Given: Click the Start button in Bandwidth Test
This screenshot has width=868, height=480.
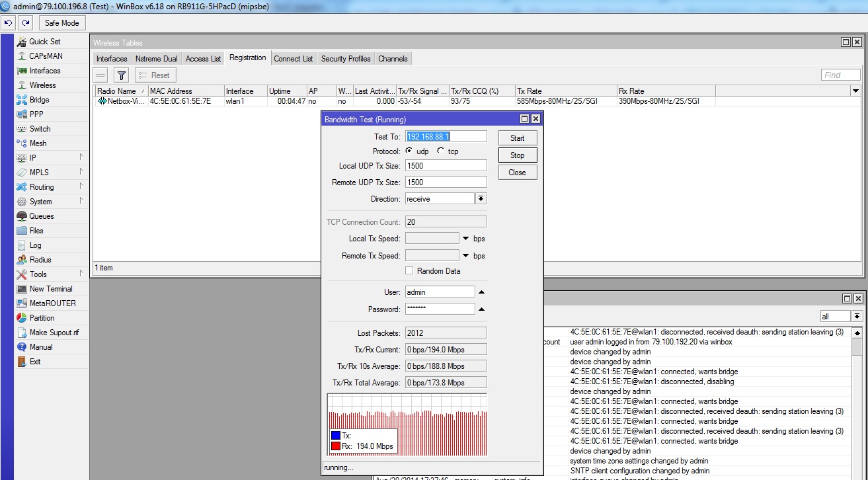Looking at the screenshot, I should tap(518, 138).
